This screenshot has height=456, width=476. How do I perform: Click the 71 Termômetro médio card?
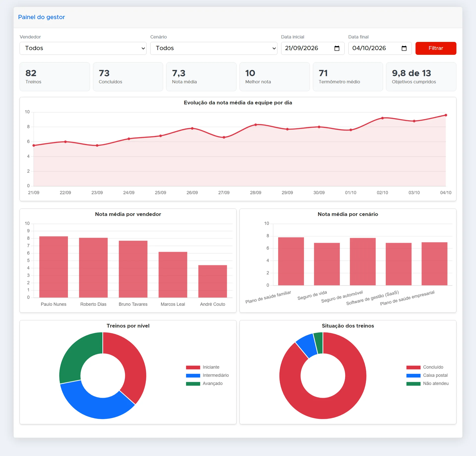[348, 77]
